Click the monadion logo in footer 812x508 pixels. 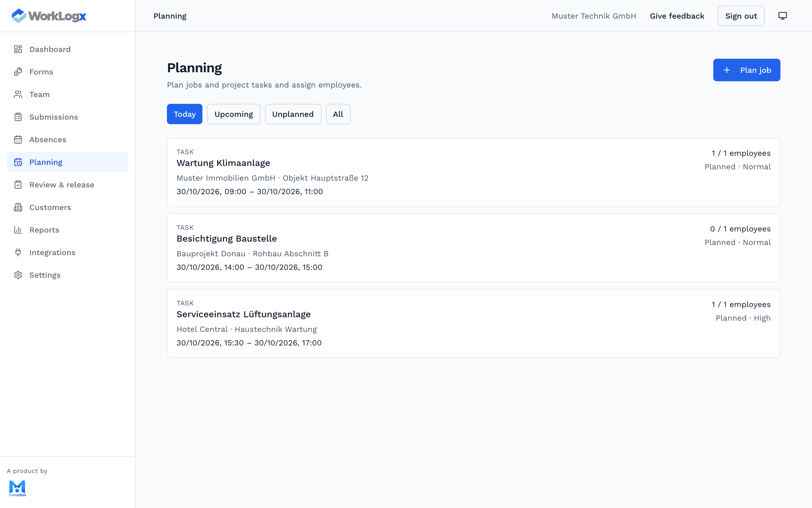coord(17,488)
